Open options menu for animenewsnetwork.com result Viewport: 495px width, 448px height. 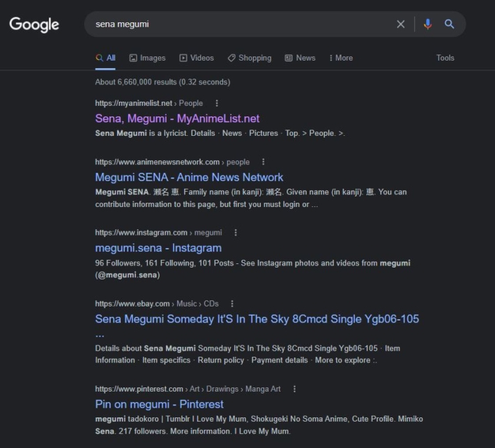click(x=264, y=162)
